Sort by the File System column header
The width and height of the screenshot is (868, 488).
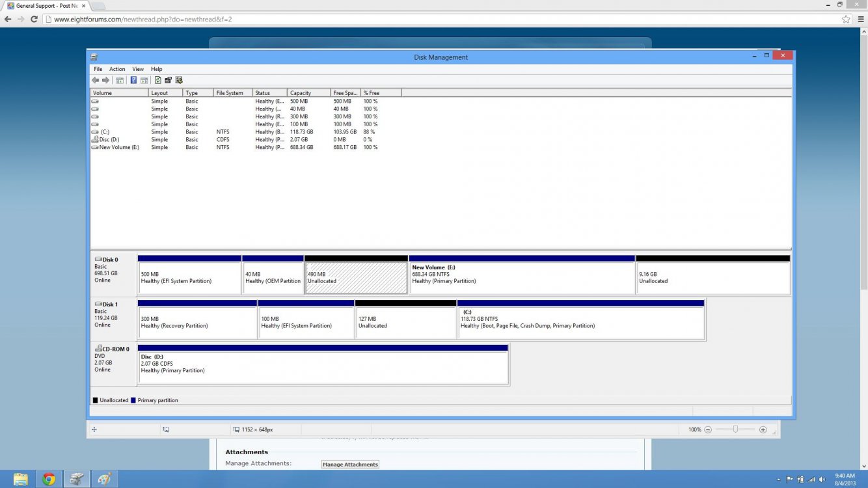(233, 93)
